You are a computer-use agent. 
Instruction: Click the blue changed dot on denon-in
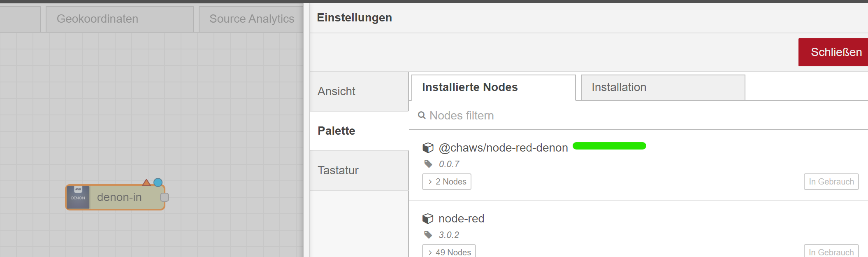tap(158, 182)
